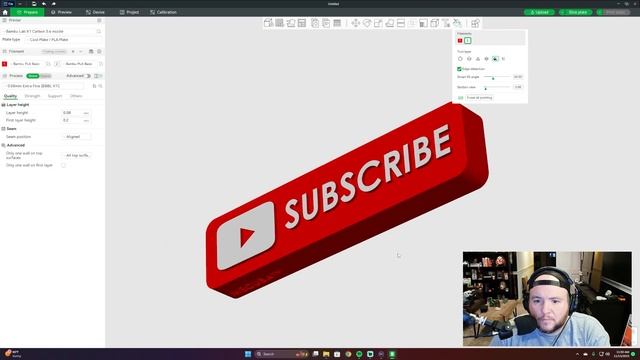The image size is (640, 360).
Task: Search process settings magnifier icon
Action: pos(100,86)
